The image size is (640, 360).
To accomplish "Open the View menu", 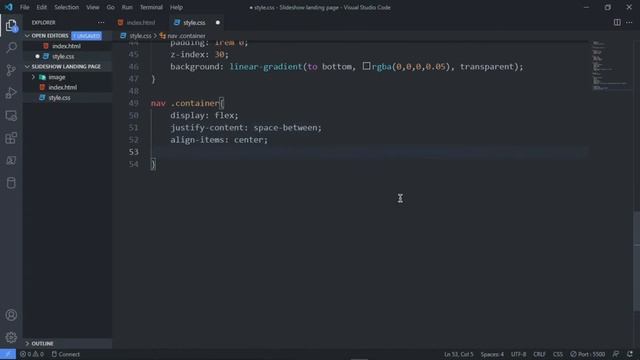I will click(93, 7).
